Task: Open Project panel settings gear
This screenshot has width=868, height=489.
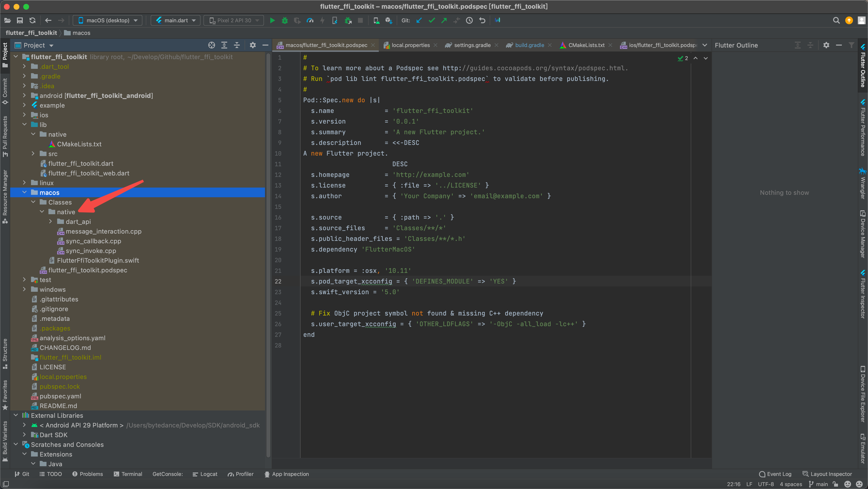Action: (x=253, y=45)
